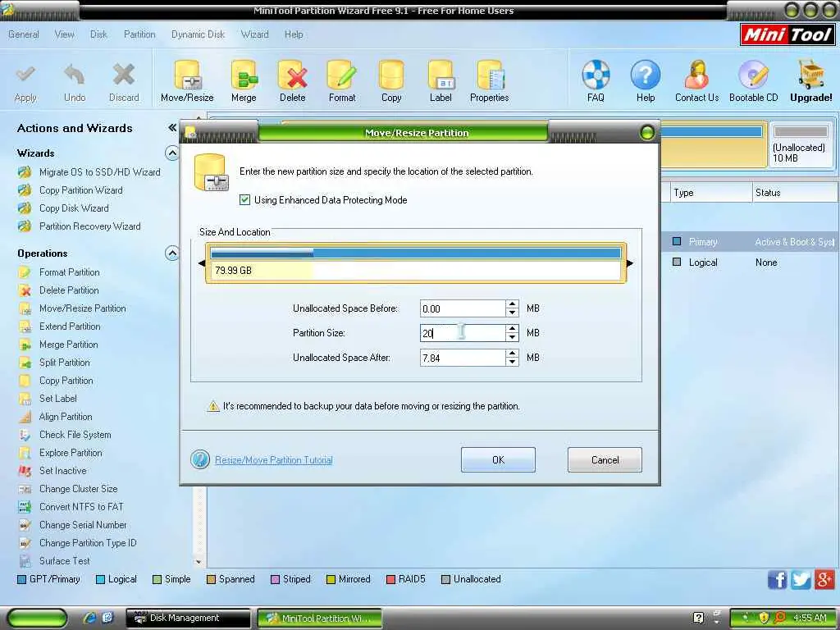Image resolution: width=840 pixels, height=630 pixels.
Task: Close Move/Resize Partition dialog via green button
Action: point(647,132)
